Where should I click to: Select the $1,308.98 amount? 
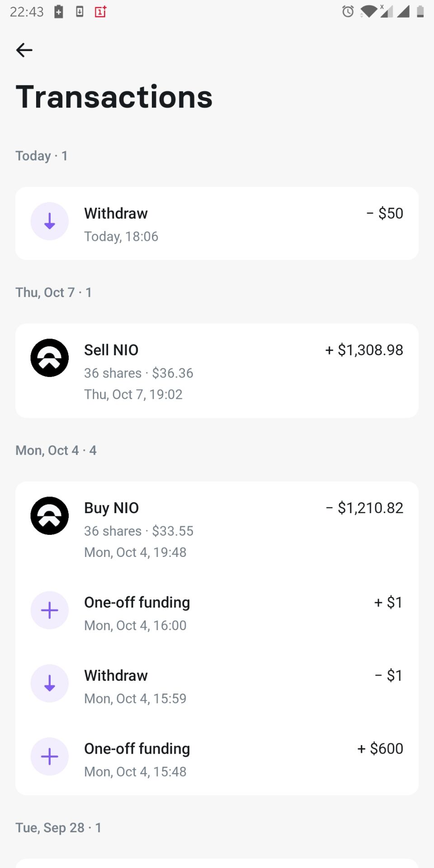pos(364,350)
